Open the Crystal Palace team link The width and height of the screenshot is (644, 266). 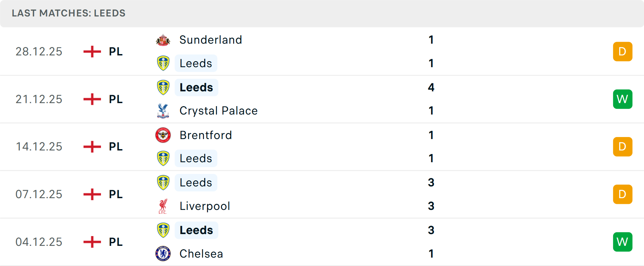pyautogui.click(x=218, y=111)
